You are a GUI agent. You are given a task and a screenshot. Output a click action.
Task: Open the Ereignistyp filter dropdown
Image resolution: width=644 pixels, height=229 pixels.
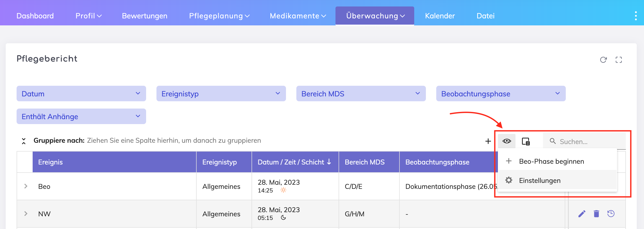point(221,94)
